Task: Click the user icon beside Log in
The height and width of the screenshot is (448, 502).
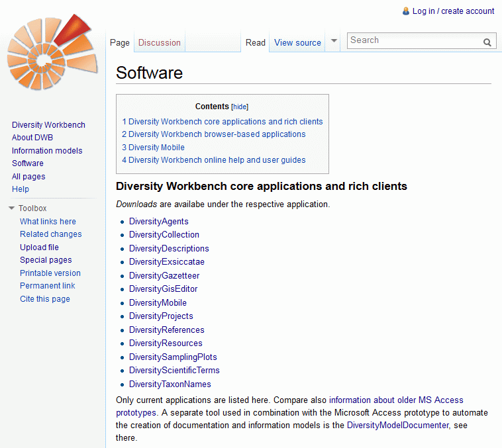Action: pos(405,11)
